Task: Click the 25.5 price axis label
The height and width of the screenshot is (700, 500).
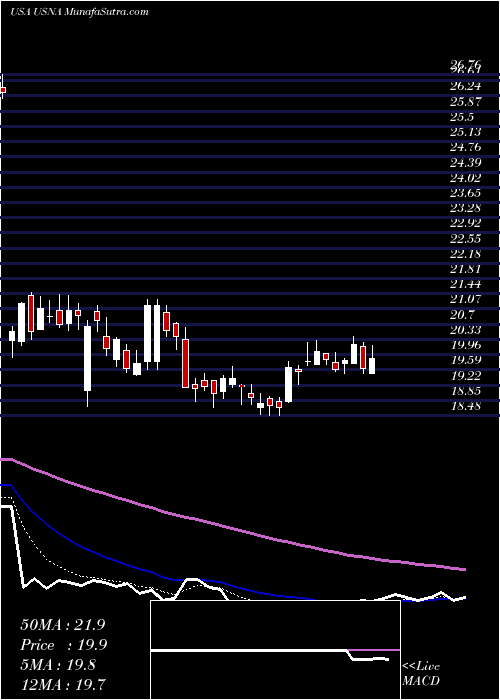Action: coord(461,117)
